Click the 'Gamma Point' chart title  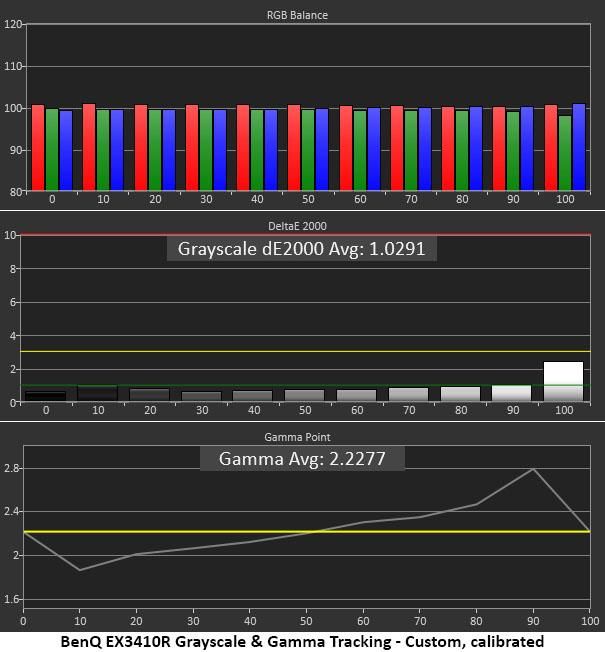tap(297, 437)
